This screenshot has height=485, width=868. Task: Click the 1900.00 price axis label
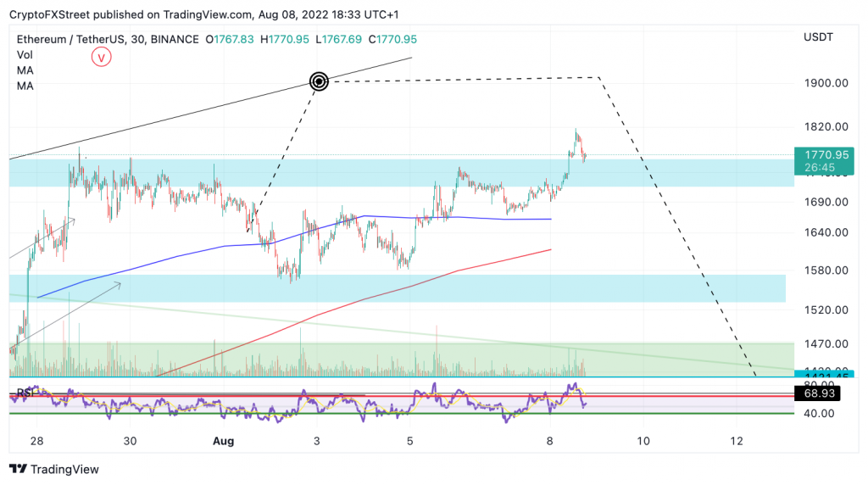click(x=826, y=83)
